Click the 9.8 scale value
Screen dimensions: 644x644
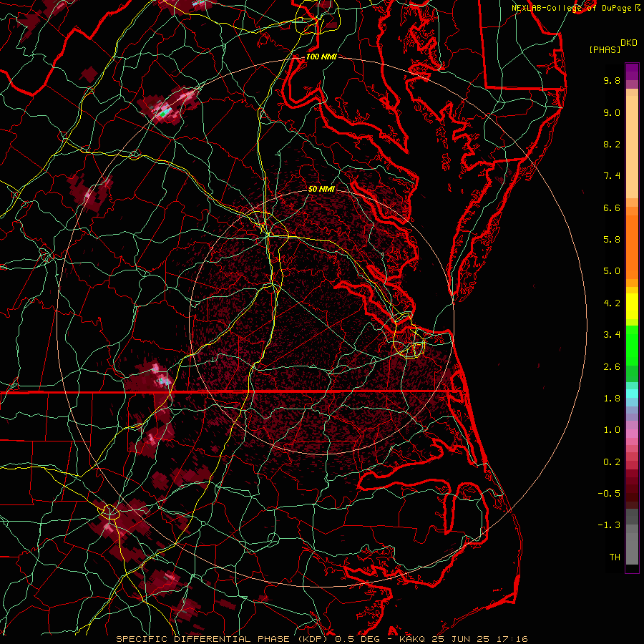pos(612,80)
